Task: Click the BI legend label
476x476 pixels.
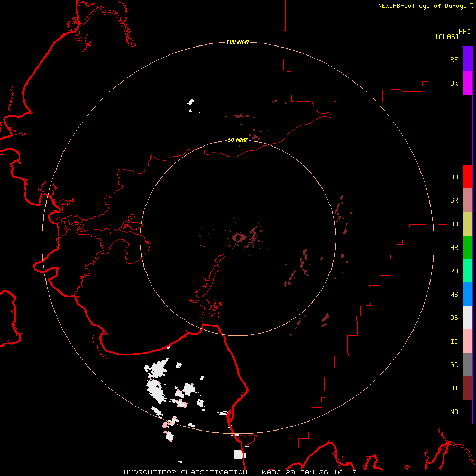Action: [x=454, y=388]
